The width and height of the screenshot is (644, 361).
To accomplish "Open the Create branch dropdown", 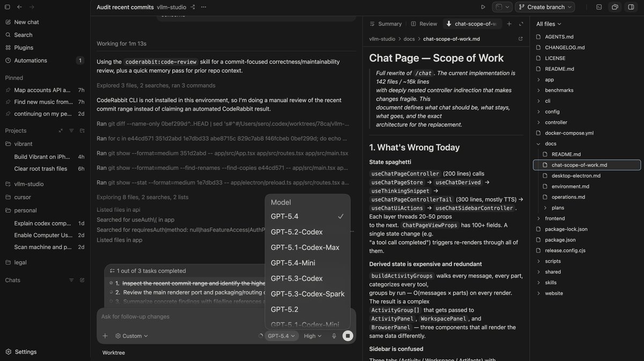I will coord(545,7).
